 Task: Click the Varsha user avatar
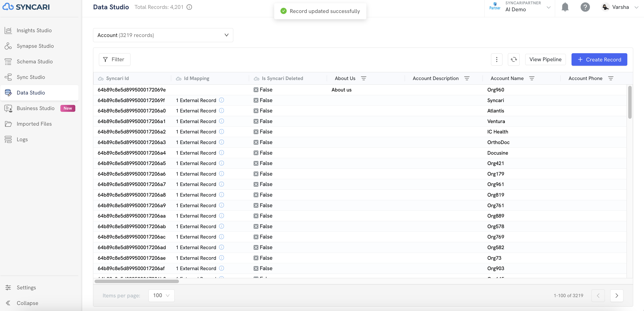pos(605,7)
